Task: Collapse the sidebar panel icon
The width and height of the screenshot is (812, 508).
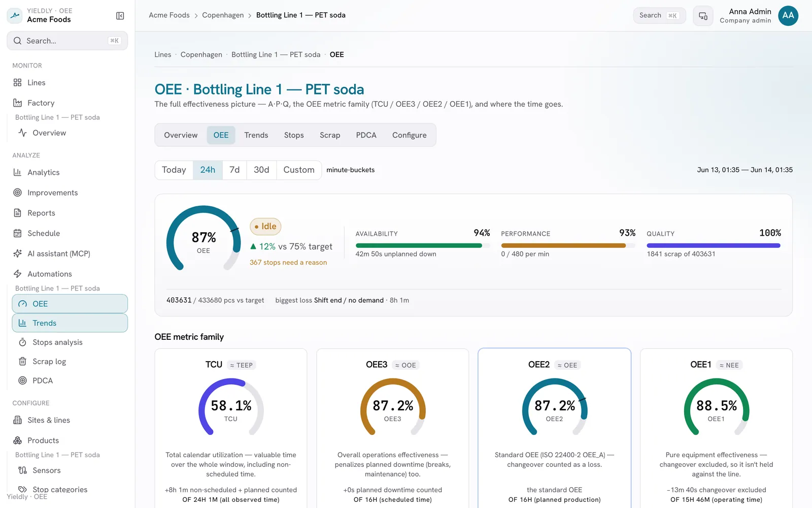Action: (x=120, y=16)
